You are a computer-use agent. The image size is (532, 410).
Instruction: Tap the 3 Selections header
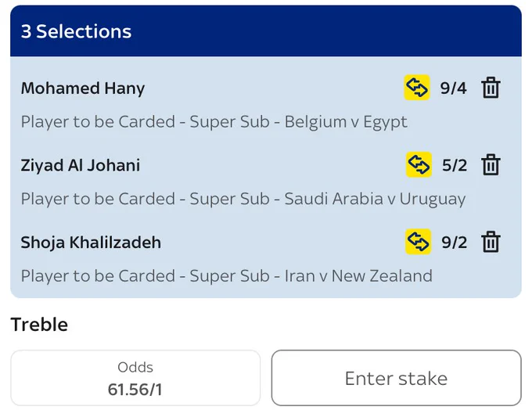[266, 31]
